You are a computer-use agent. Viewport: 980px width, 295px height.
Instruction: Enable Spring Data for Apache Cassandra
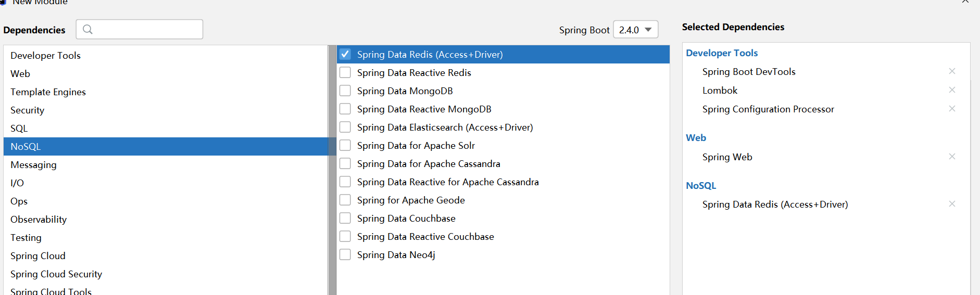(345, 163)
